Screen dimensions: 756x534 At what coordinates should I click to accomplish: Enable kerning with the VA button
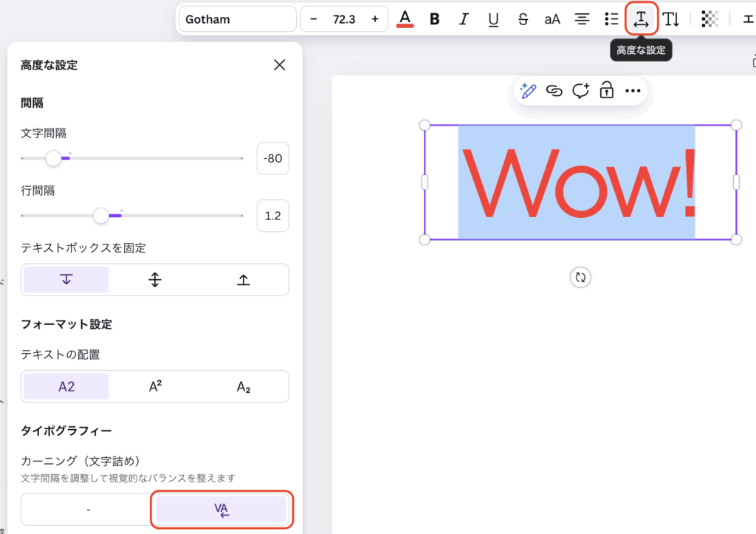[x=221, y=510]
